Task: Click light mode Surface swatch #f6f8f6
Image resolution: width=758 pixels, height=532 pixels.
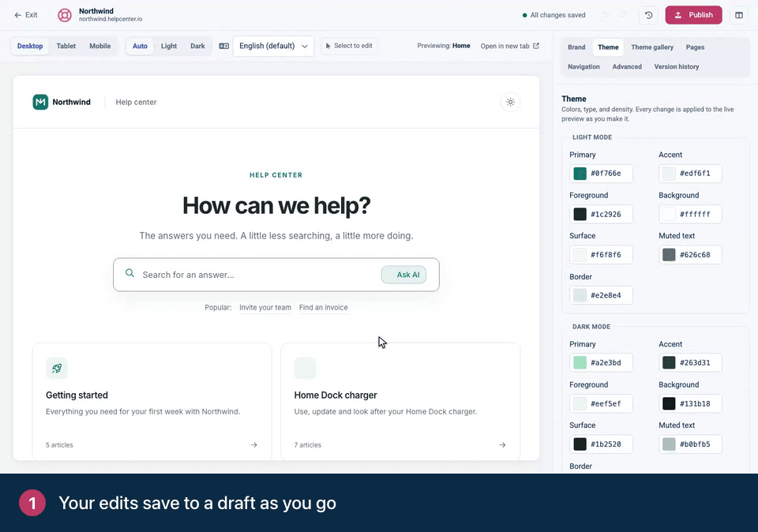Action: tap(580, 255)
